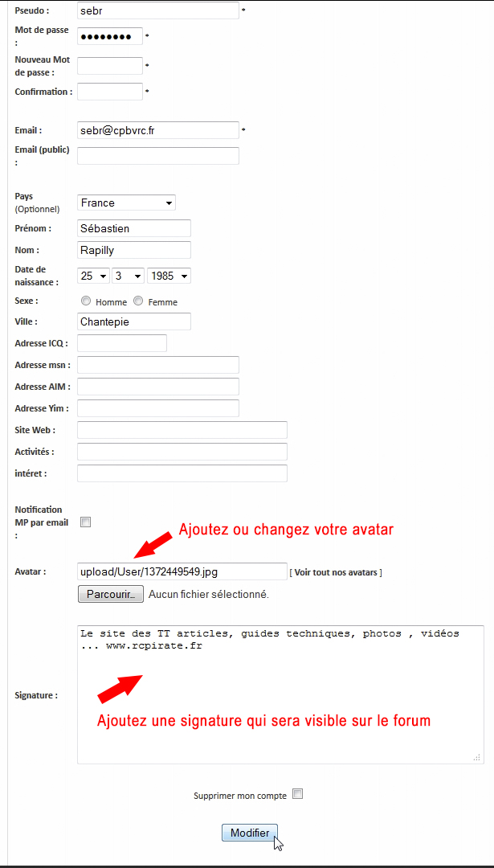
Task: Click the Pseudo username input field
Action: (158, 10)
